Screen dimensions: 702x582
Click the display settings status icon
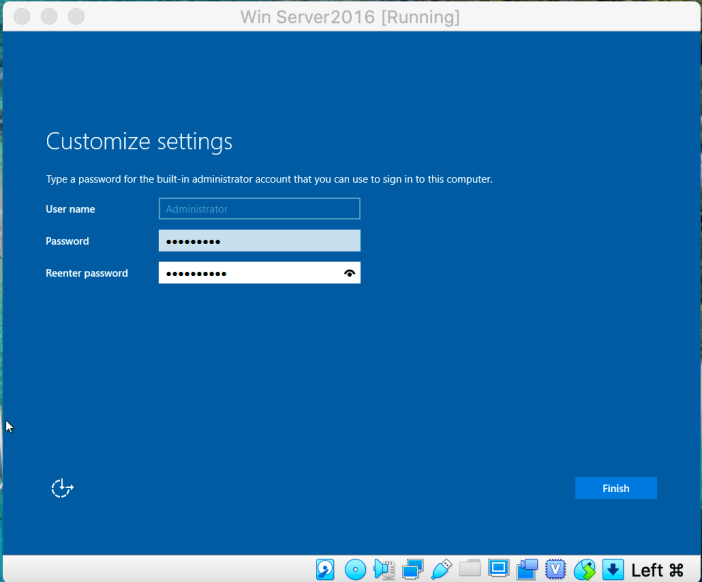click(499, 569)
